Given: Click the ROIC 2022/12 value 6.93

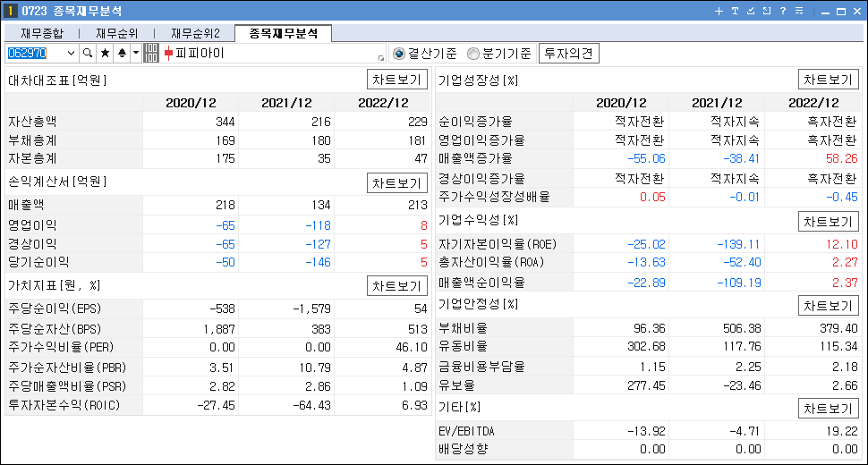Looking at the screenshot, I should tap(414, 405).
